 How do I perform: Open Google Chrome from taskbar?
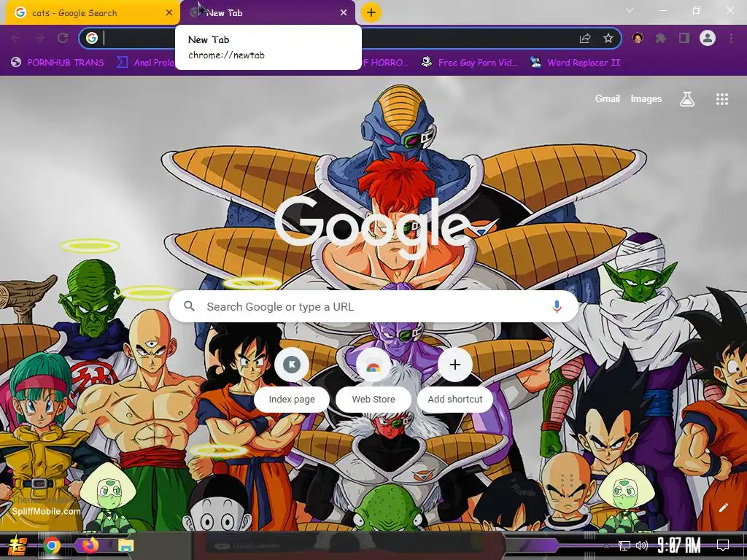coord(52,545)
